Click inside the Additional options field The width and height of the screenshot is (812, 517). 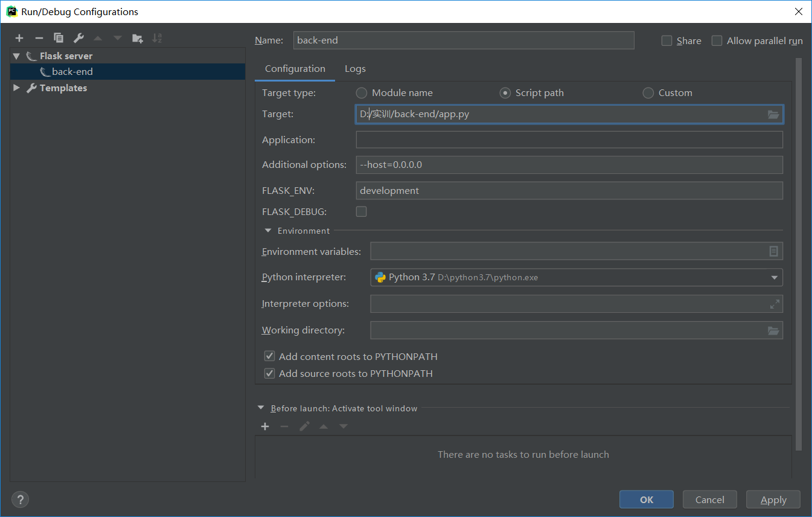click(569, 165)
